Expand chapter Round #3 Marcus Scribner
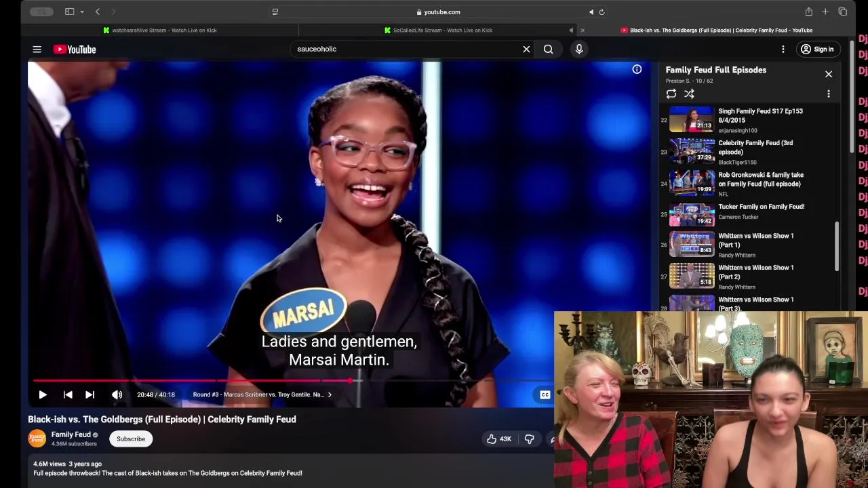This screenshot has height=488, width=868. pyautogui.click(x=262, y=394)
